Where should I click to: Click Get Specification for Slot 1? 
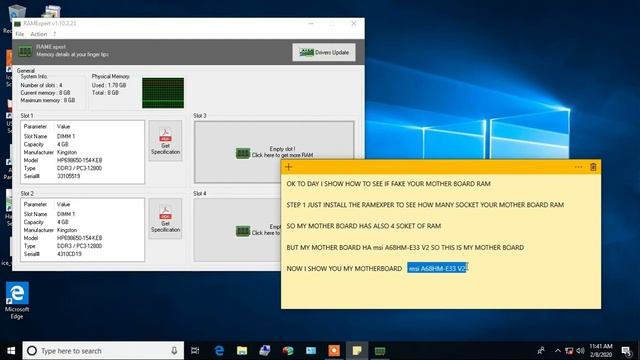click(165, 141)
